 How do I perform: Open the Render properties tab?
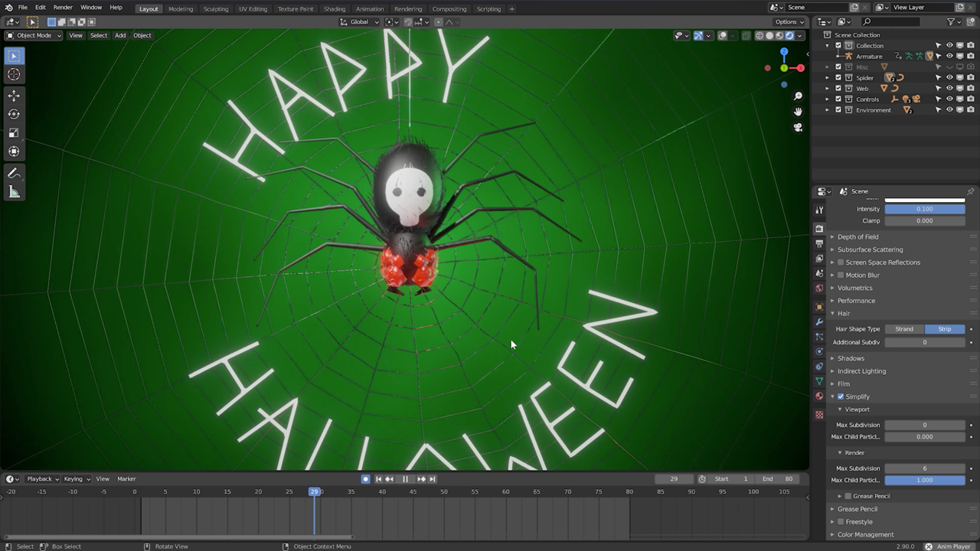pyautogui.click(x=819, y=229)
